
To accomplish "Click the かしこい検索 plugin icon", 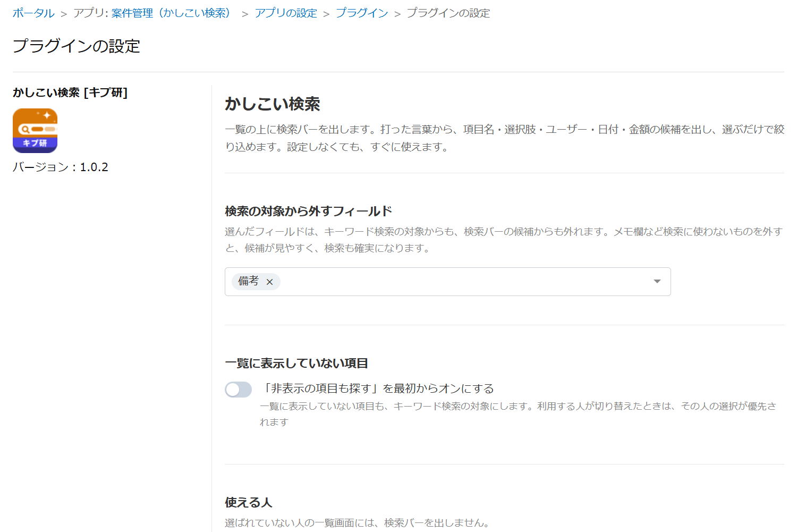I will (x=35, y=131).
